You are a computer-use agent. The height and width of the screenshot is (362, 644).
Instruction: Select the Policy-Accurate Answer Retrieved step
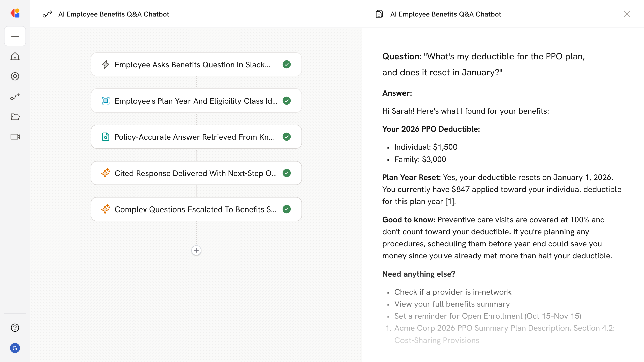(194, 137)
